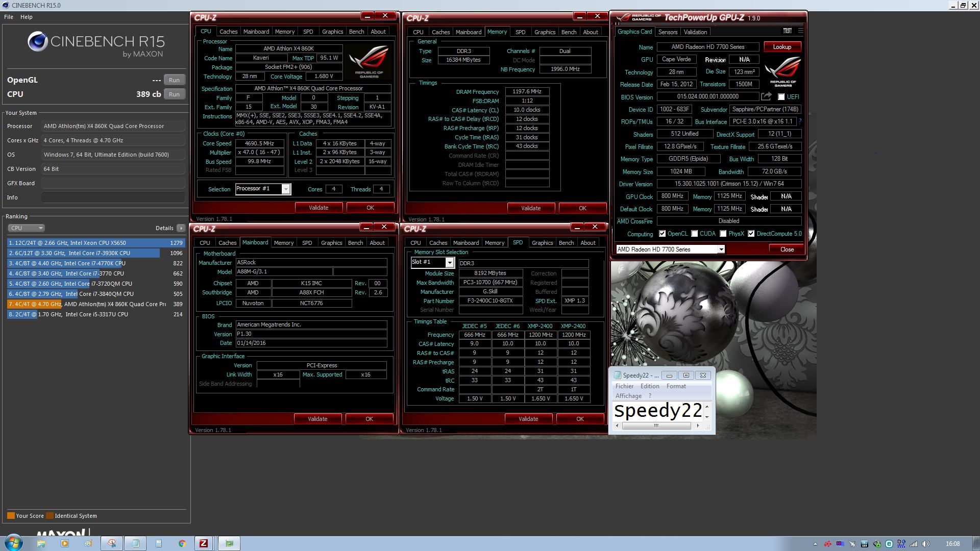Toggle the UEFI checkbox in GPU-Z
This screenshot has height=551, width=980.
pyautogui.click(x=781, y=97)
